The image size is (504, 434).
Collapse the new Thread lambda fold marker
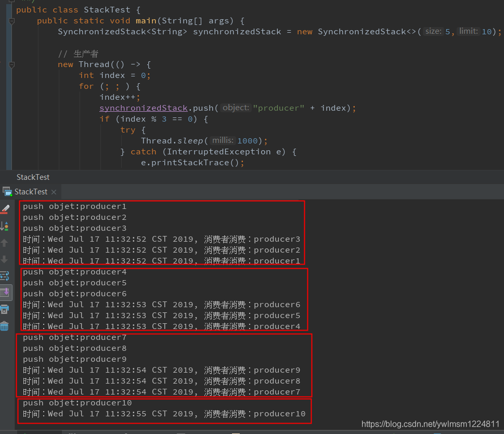(x=12, y=65)
